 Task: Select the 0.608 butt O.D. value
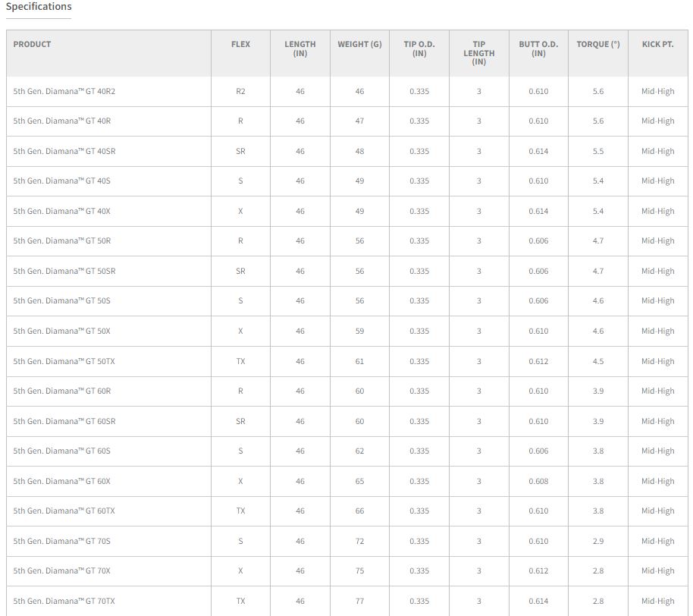[538, 481]
